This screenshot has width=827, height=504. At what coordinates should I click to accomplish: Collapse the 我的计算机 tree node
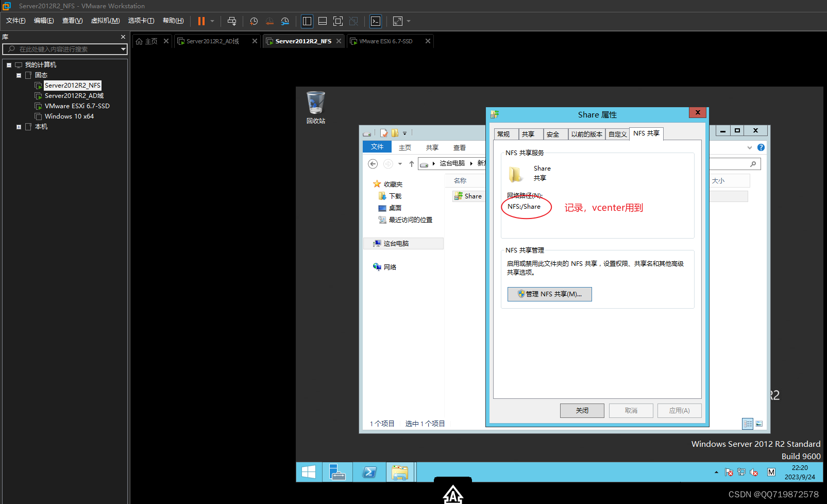coord(9,65)
